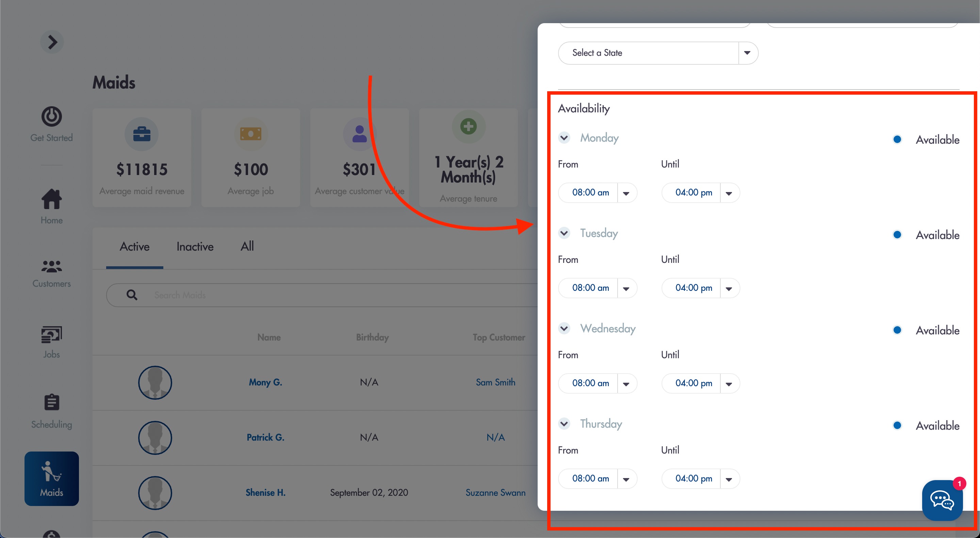Open Monday Until time dropdown

[x=701, y=193]
